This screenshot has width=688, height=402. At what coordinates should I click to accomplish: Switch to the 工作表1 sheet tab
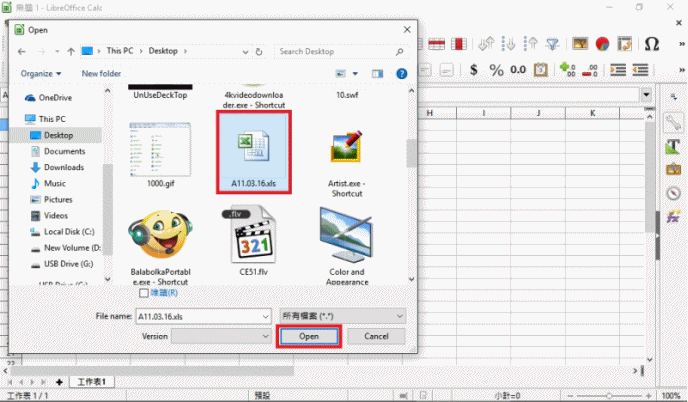tap(92, 382)
